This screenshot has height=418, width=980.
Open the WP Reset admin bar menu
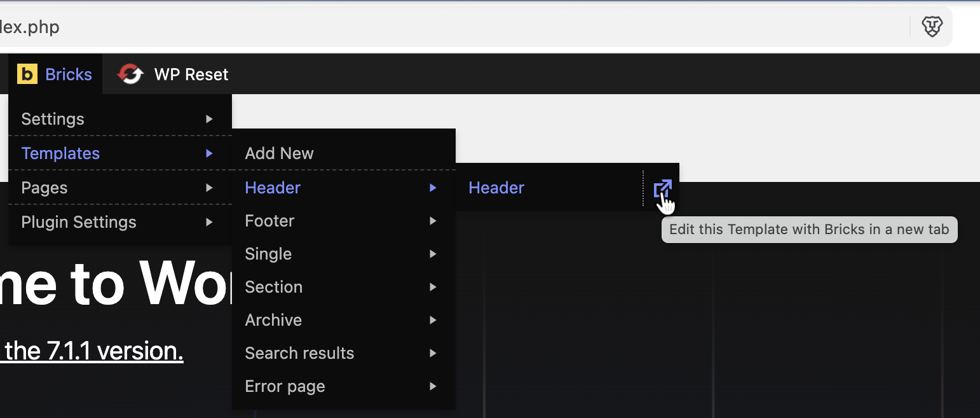tap(173, 74)
